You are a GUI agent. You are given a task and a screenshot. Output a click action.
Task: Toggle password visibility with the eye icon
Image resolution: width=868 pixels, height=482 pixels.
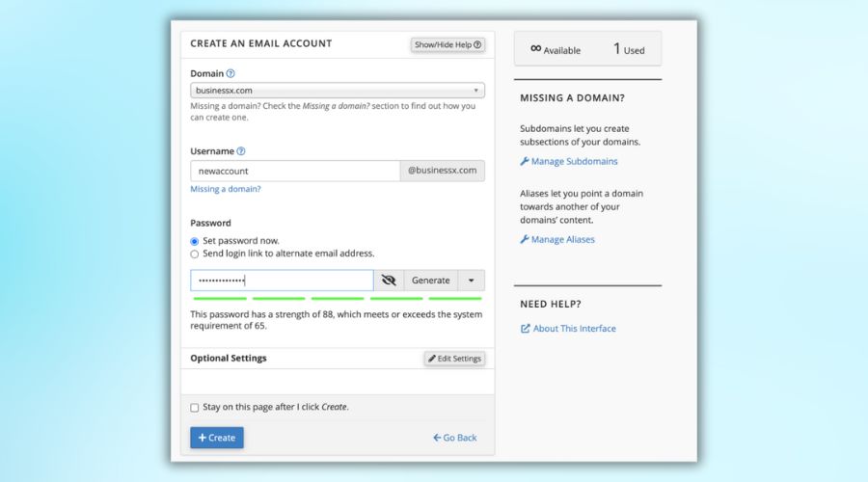tap(389, 280)
